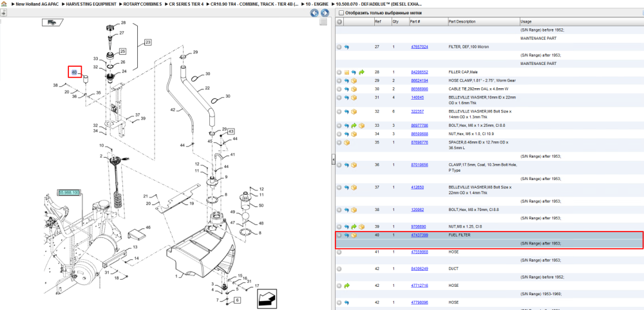Open part number 47437399 link

(x=419, y=235)
